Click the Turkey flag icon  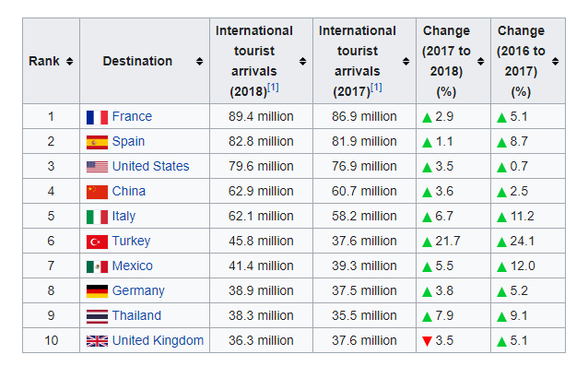[97, 242]
